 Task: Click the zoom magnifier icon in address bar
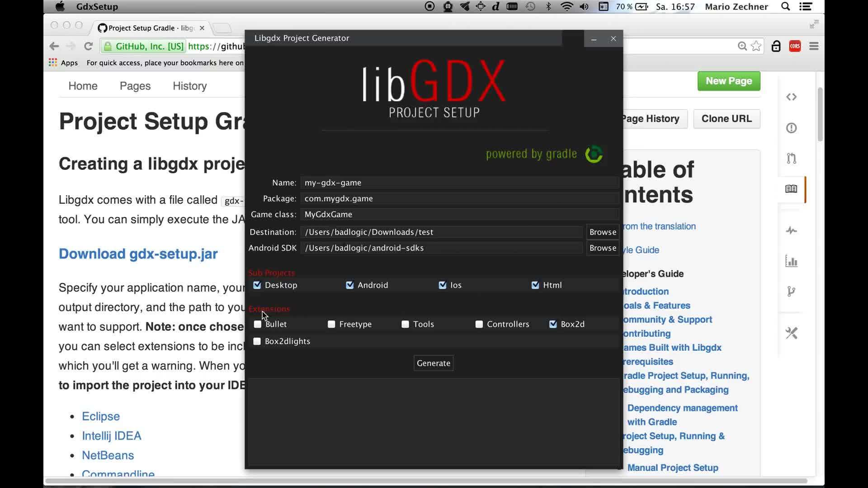click(x=742, y=46)
